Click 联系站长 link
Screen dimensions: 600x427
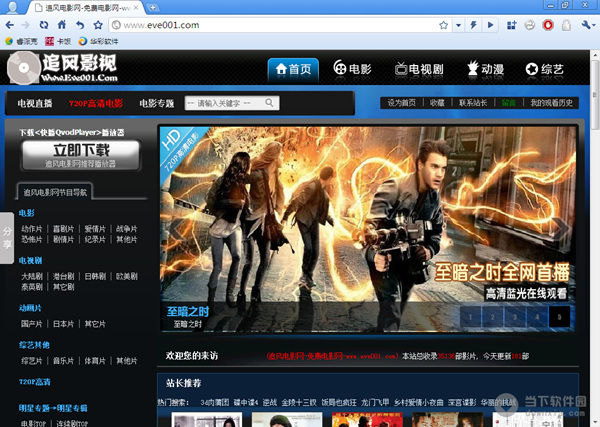473,103
